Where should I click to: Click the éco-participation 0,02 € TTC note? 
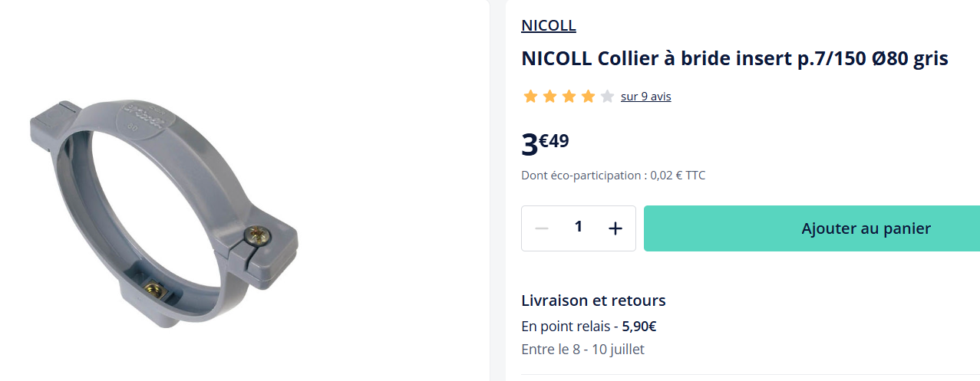(612, 176)
